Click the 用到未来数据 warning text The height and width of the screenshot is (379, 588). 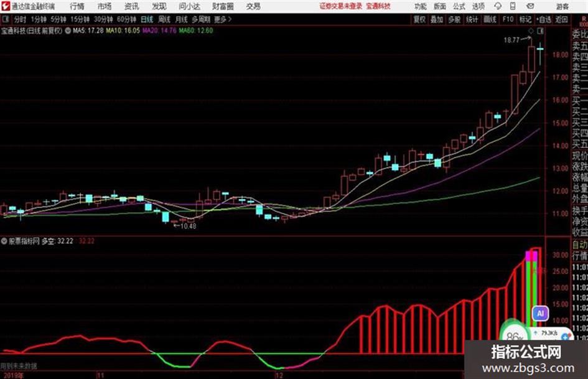(x=19, y=366)
